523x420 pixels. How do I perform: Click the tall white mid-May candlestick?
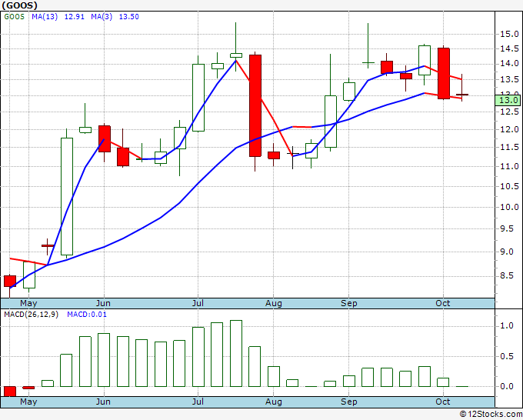tap(67, 196)
